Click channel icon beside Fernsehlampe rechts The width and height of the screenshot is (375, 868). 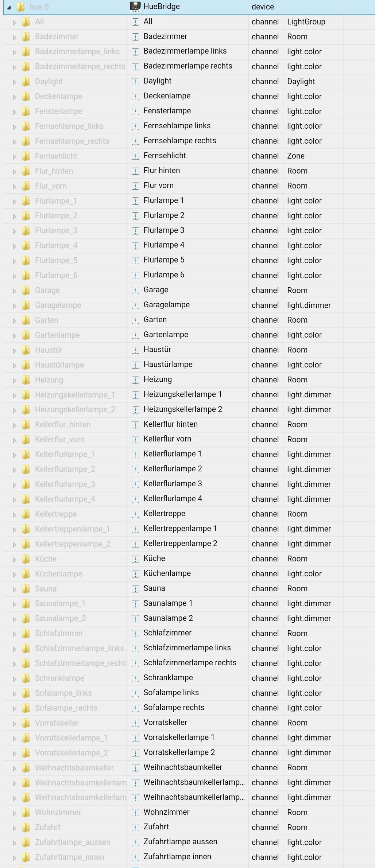(135, 141)
